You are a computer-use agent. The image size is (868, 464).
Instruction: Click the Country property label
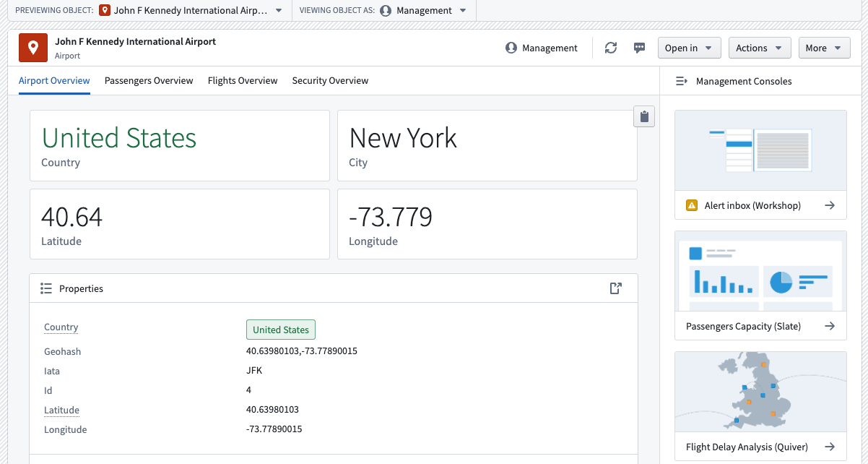point(61,327)
